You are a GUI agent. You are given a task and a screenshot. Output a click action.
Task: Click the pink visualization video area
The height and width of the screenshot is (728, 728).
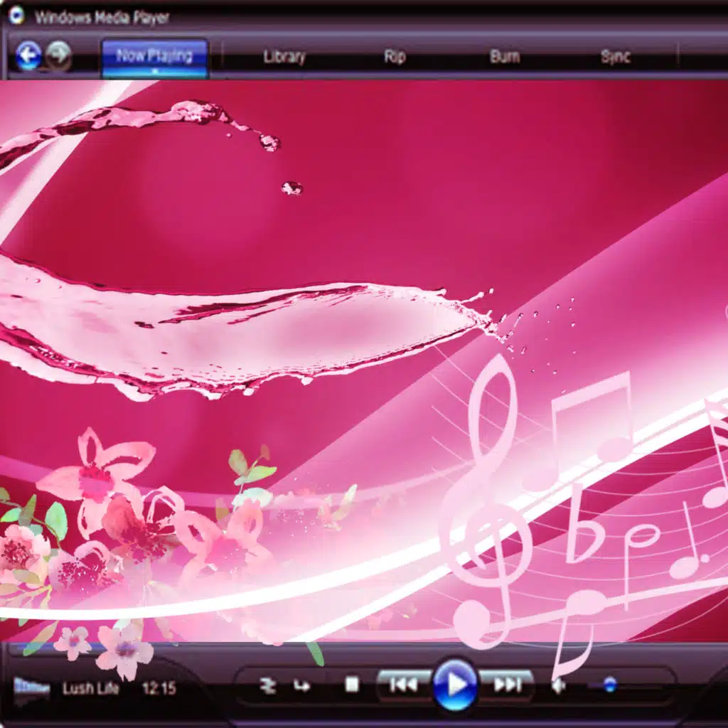click(364, 360)
